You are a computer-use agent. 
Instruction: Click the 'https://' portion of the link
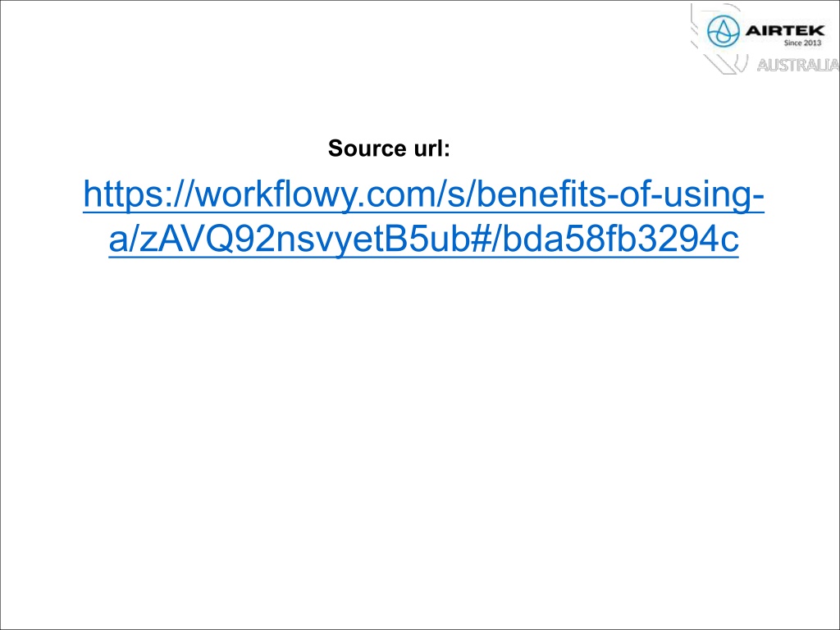tap(139, 195)
